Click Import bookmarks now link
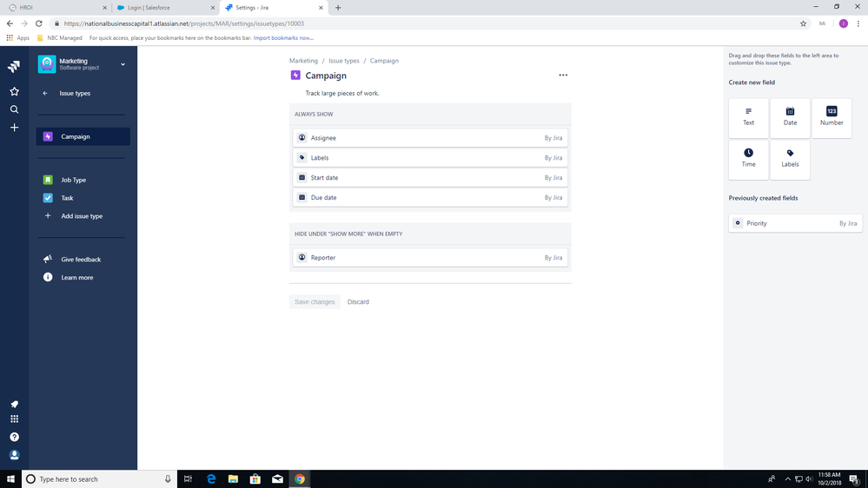This screenshot has height=488, width=868. click(x=283, y=38)
